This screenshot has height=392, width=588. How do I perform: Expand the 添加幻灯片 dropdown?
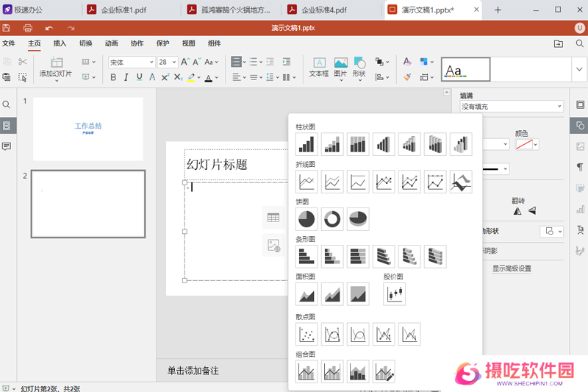pyautogui.click(x=57, y=80)
